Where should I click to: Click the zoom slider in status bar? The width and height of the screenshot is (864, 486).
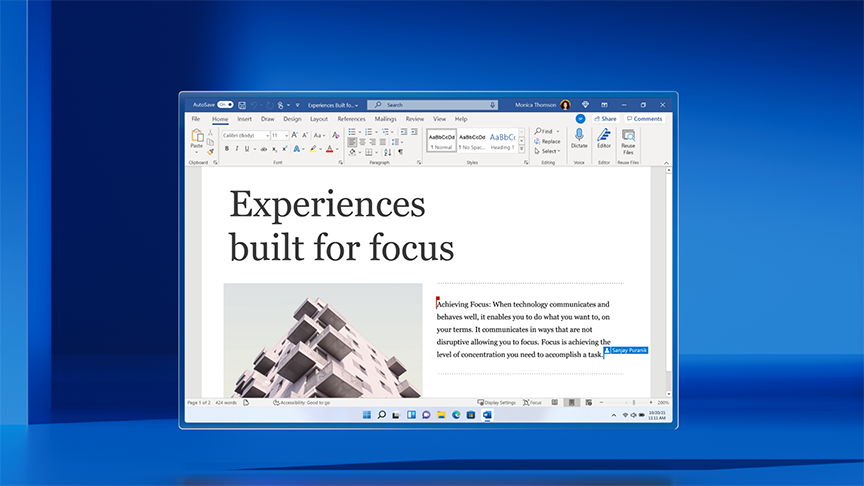click(632, 402)
